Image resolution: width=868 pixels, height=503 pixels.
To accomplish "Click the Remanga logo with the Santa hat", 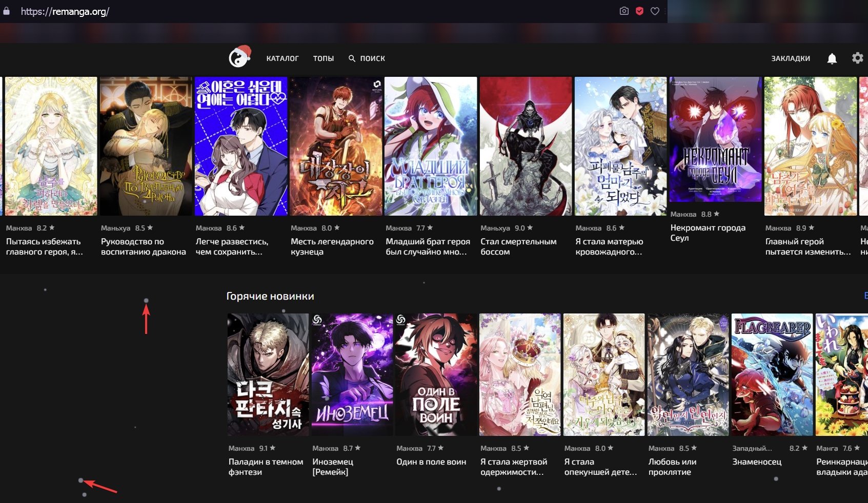I will [x=240, y=58].
